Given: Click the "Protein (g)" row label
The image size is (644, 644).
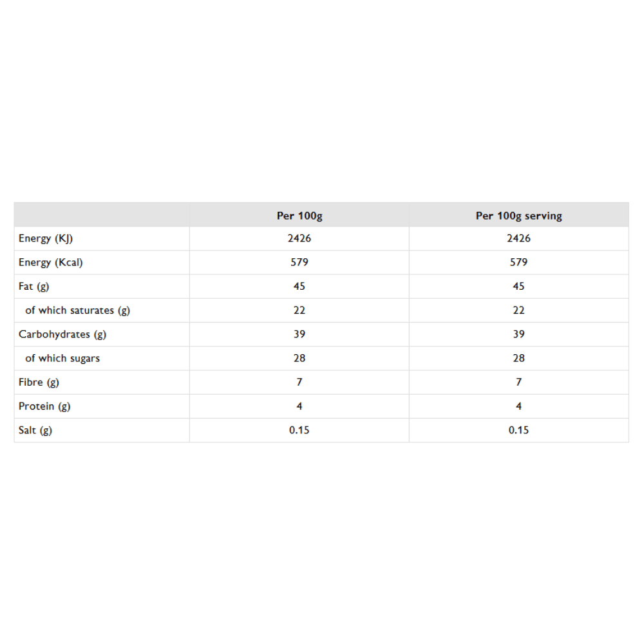Looking at the screenshot, I should tap(44, 406).
